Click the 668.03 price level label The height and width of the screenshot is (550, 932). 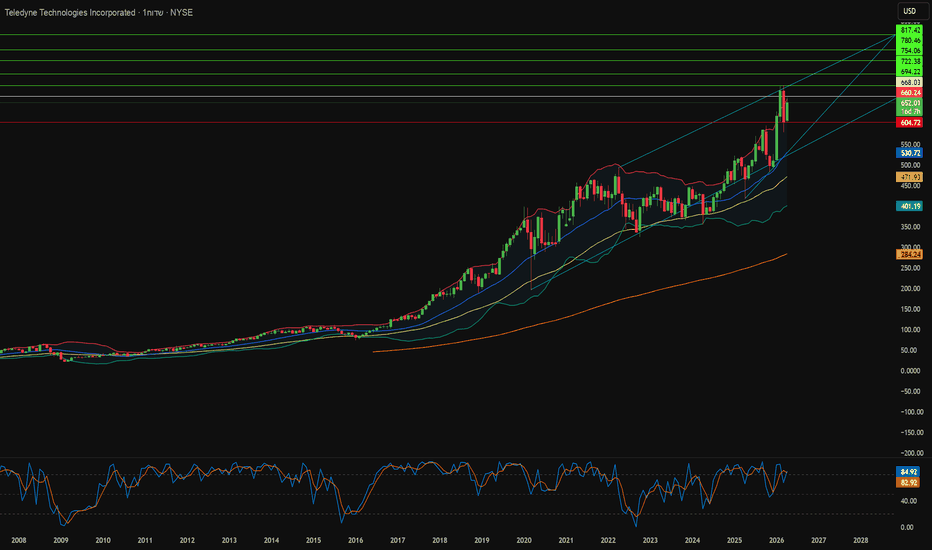[x=910, y=83]
